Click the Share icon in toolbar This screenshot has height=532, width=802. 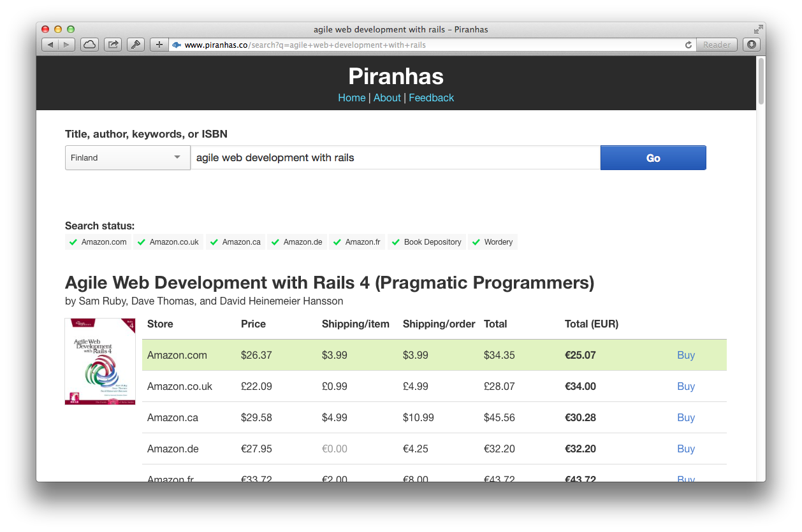click(113, 45)
